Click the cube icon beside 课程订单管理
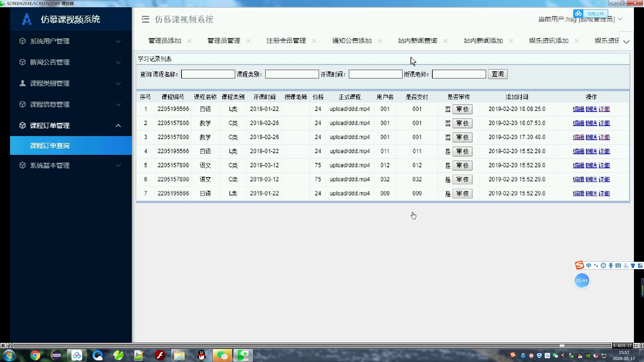 pyautogui.click(x=22, y=125)
